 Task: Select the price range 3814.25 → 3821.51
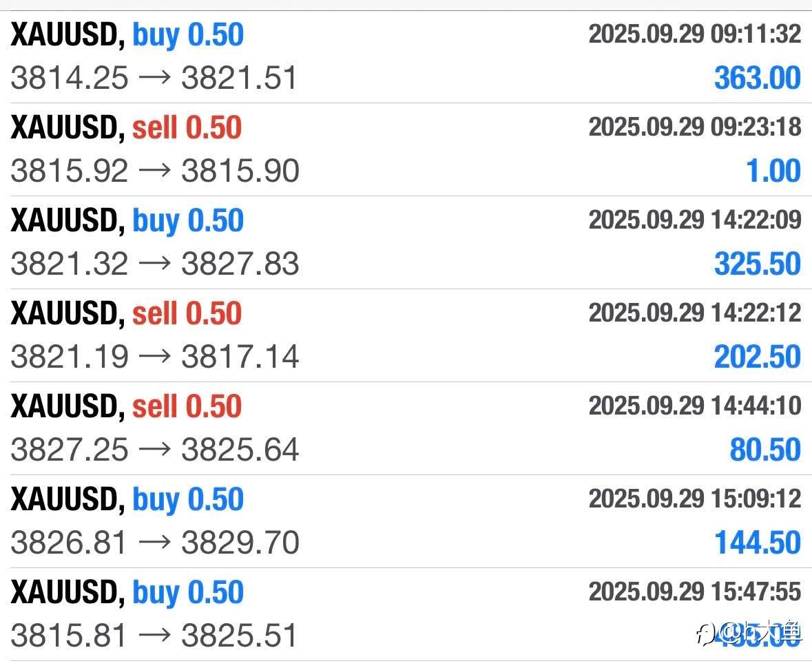coord(154,78)
